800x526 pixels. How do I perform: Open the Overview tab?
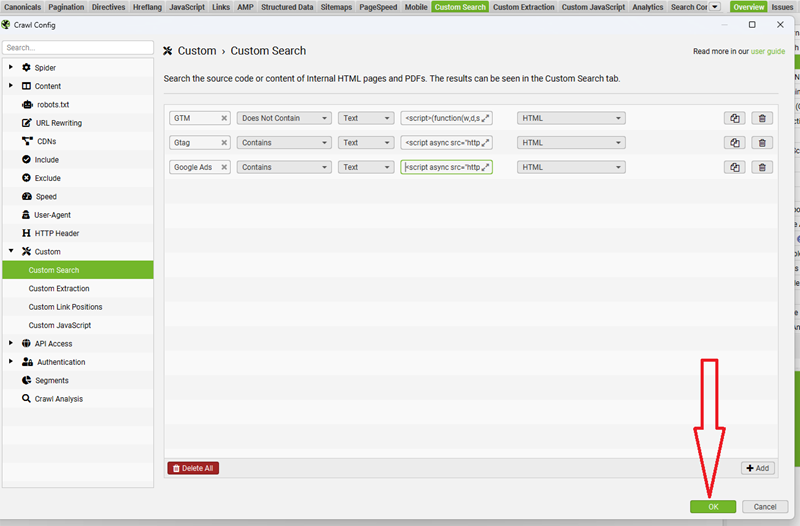pos(748,7)
